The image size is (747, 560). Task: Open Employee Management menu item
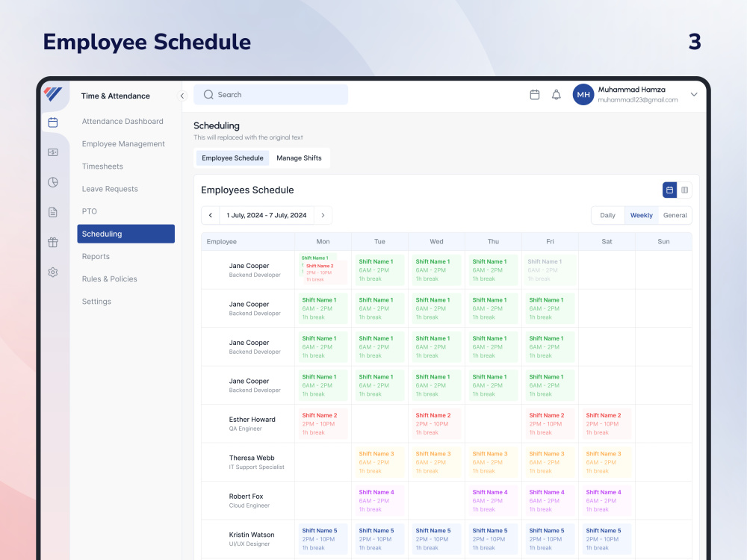click(123, 144)
